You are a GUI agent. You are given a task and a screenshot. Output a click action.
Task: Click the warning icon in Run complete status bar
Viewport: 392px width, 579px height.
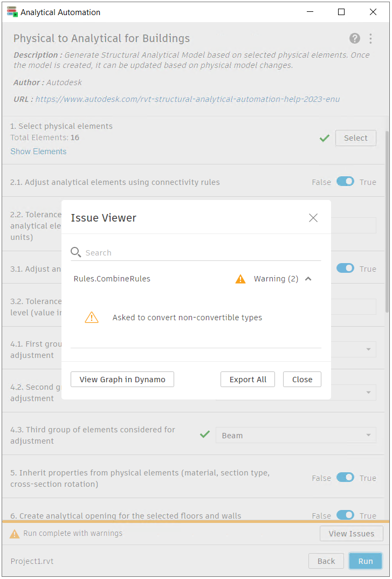[13, 533]
